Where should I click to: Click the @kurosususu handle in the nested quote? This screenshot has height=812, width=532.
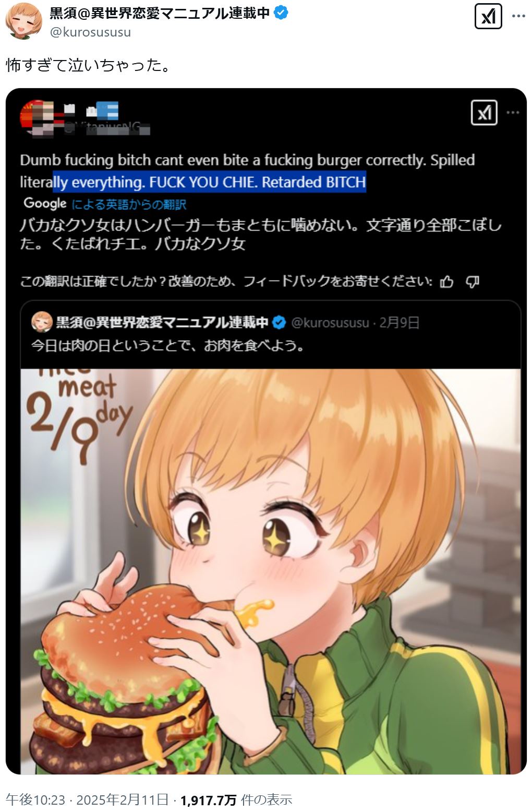[330, 323]
